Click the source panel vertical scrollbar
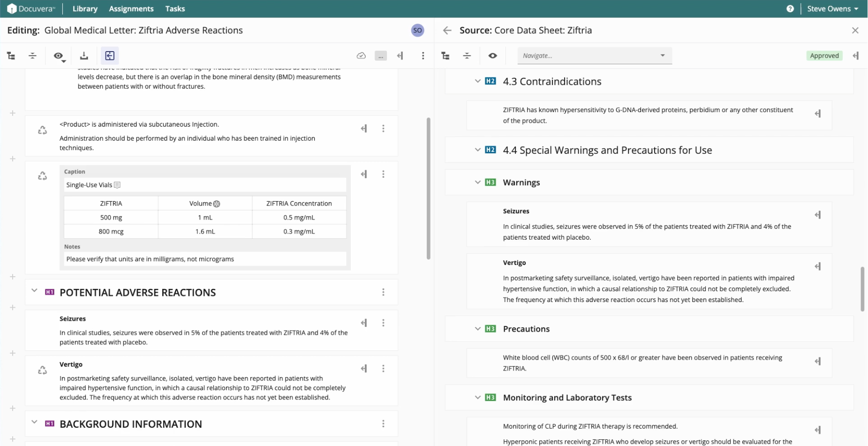 [862, 289]
